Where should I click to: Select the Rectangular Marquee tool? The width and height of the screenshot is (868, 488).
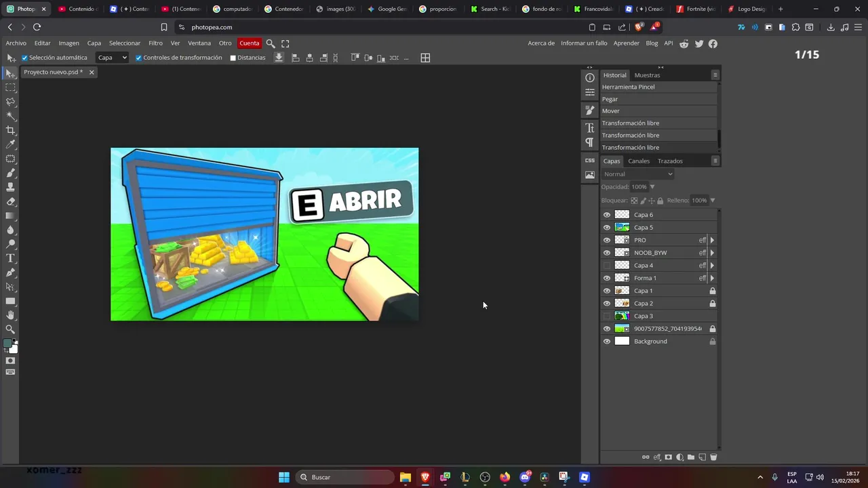[10, 87]
